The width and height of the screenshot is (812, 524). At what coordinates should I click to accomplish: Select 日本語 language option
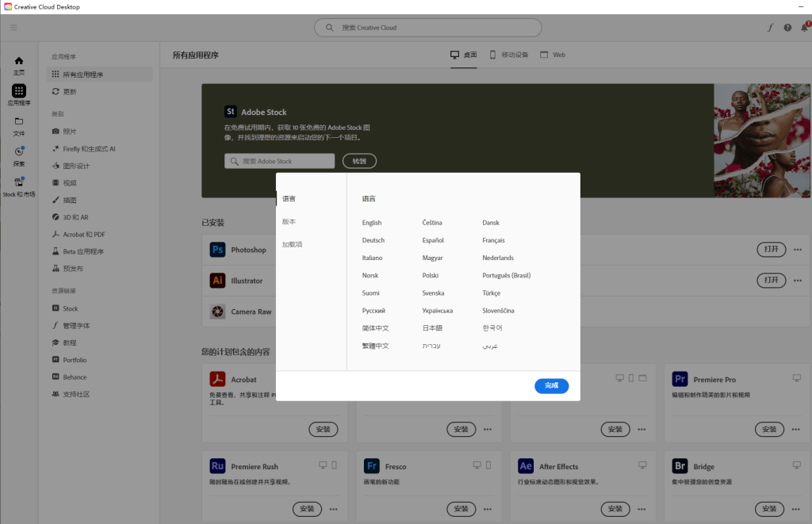tap(432, 328)
